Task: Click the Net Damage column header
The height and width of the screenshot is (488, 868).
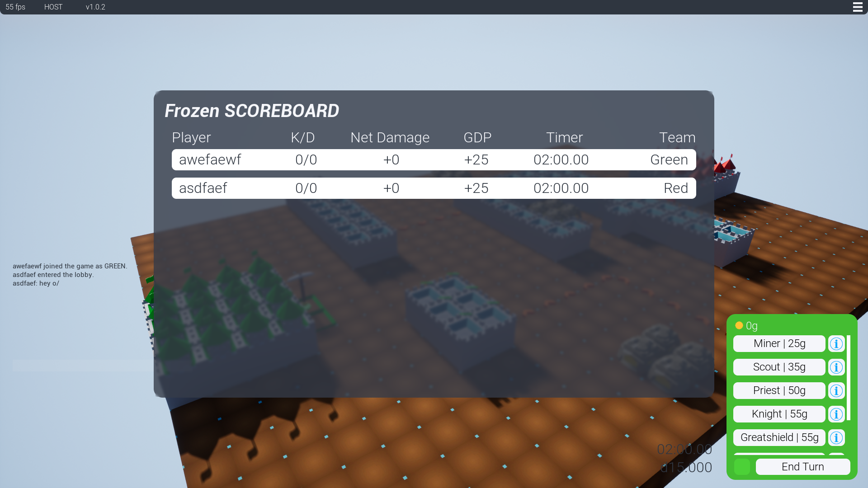Action: point(390,137)
